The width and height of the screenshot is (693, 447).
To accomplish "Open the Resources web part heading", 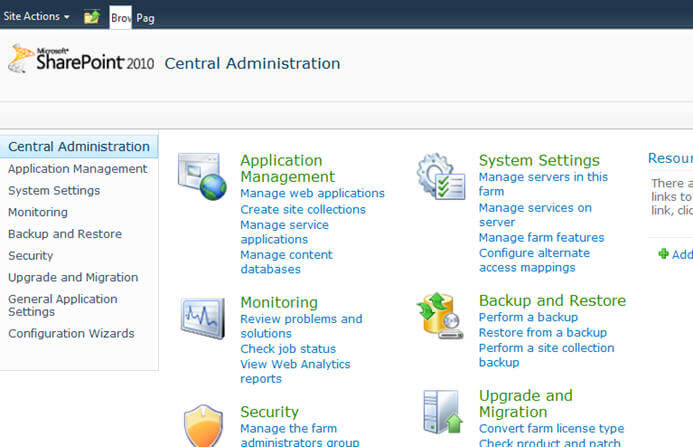I will [670, 158].
